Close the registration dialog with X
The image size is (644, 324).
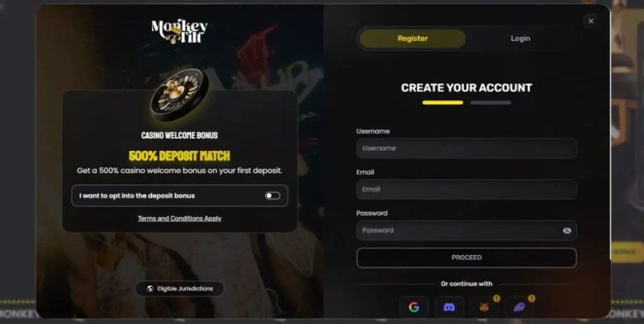[591, 21]
